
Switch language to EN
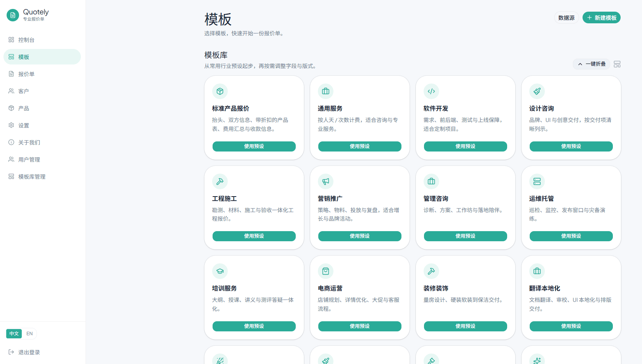[30, 334]
